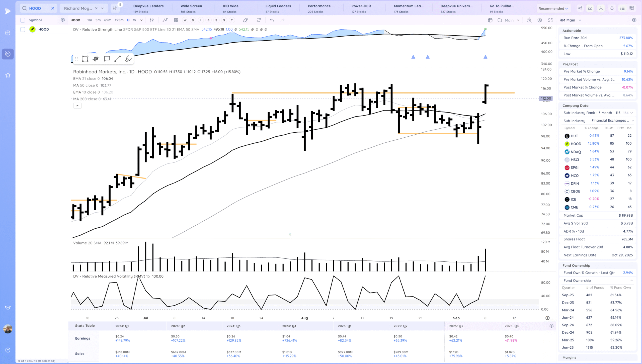This screenshot has height=364, width=642.
Task: Open the RM Main panel dropdown
Action: coord(570,20)
